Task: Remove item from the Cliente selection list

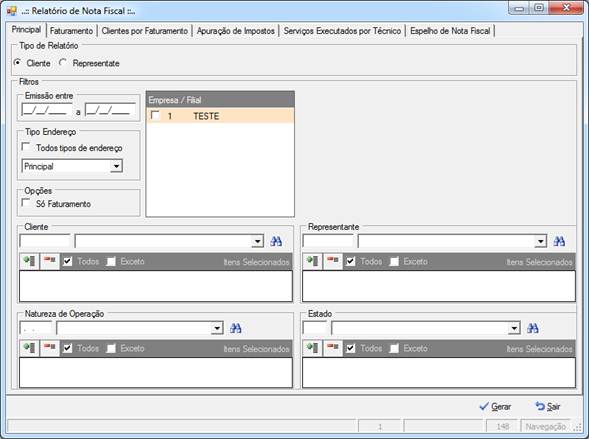Action: point(50,261)
